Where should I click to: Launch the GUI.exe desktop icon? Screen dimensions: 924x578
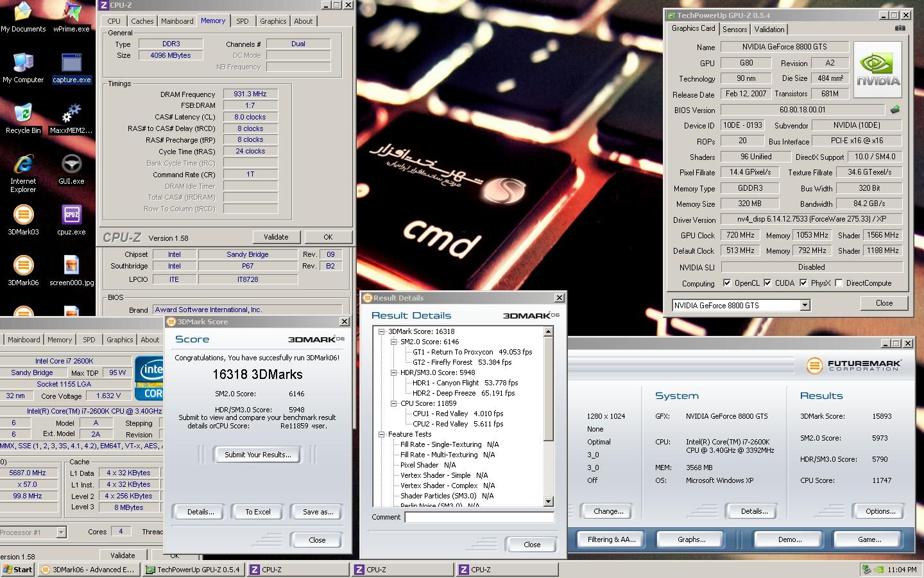pyautogui.click(x=71, y=170)
